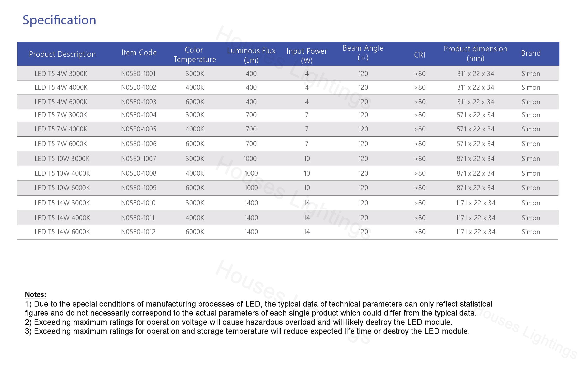588x370 pixels.
Task: Click Simon brand in N05E0-1007 row
Action: pyautogui.click(x=531, y=159)
